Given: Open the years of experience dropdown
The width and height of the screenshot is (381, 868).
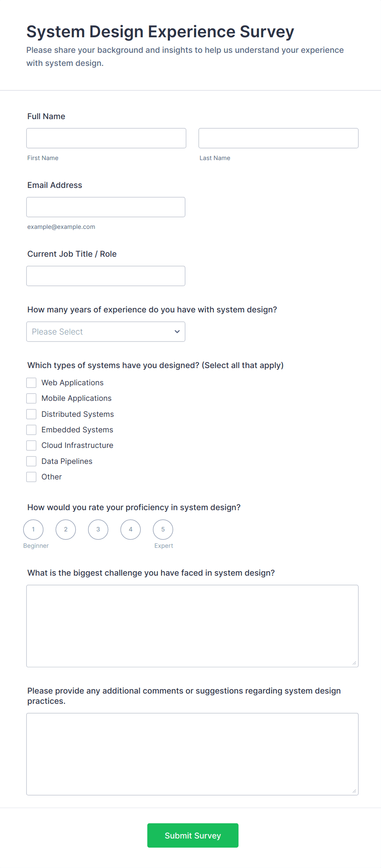Looking at the screenshot, I should point(106,332).
